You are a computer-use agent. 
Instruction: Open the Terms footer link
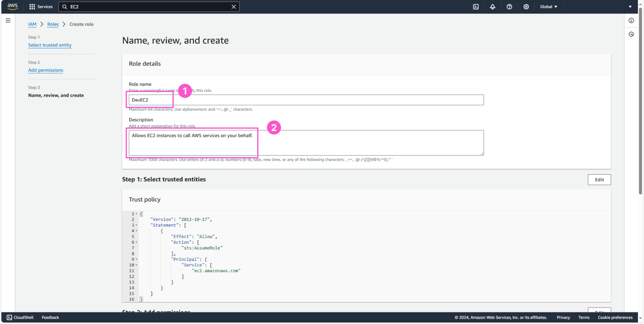coord(584,317)
